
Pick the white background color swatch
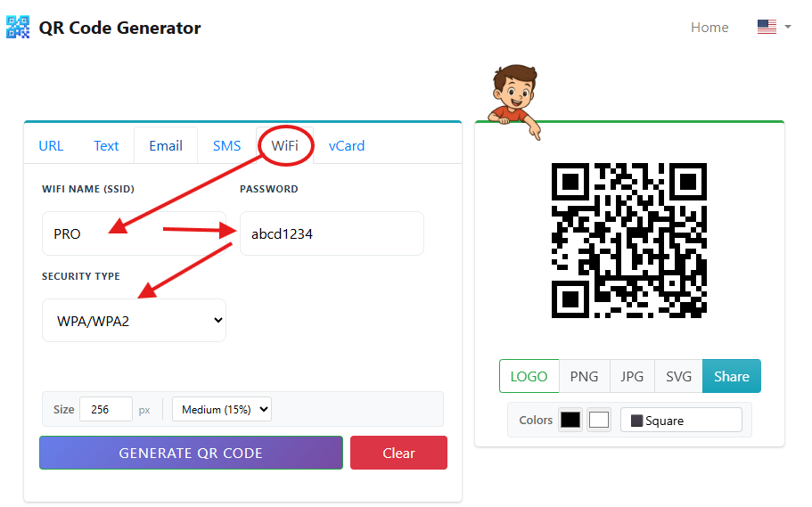(x=599, y=420)
